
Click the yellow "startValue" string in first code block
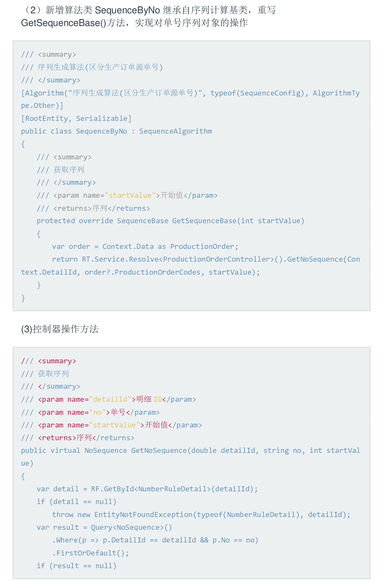click(x=130, y=195)
